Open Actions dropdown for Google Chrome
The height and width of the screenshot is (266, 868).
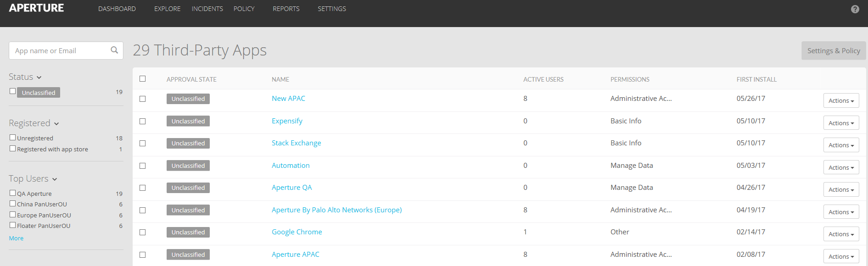(x=841, y=234)
